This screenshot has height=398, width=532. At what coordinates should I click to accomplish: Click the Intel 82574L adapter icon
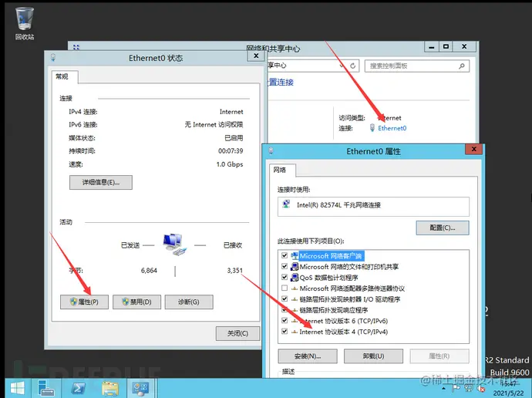287,204
